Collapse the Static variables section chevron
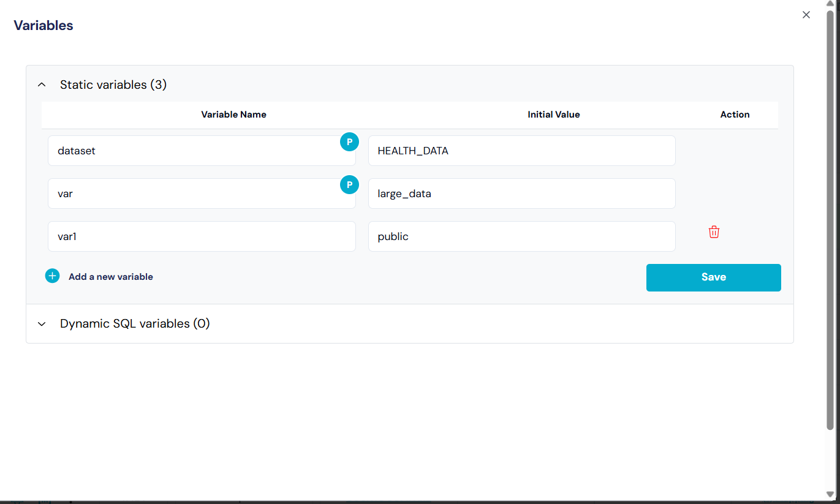This screenshot has height=504, width=840. point(42,85)
